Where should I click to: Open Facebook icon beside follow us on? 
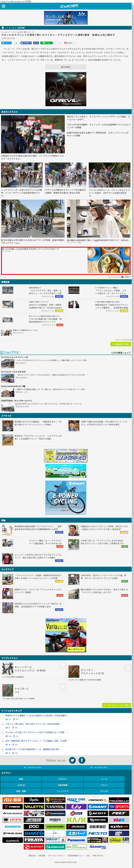[x=82, y=760]
